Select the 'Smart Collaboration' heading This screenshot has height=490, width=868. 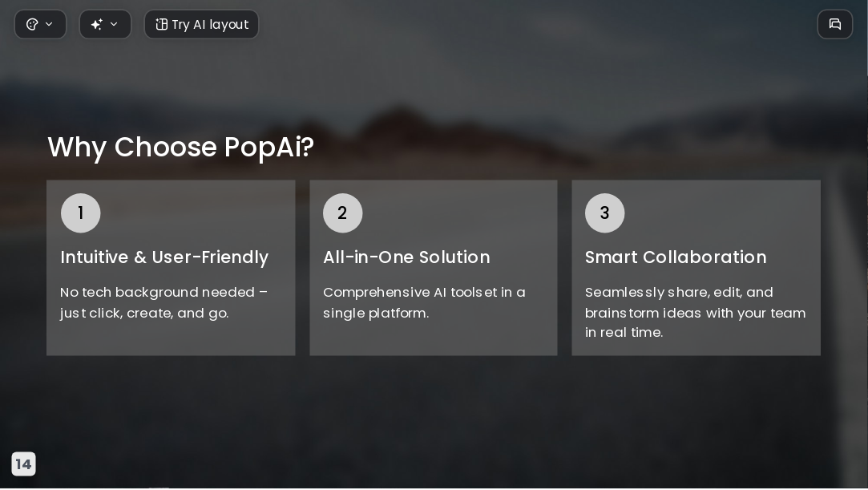676,257
